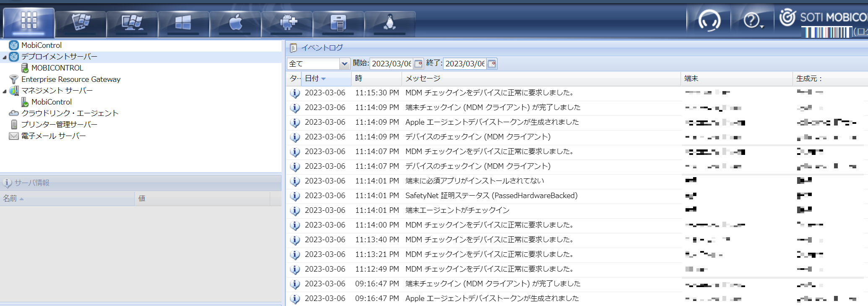Click the SOTI MobiControl logo
The width and height of the screenshot is (868, 306).
(x=823, y=17)
